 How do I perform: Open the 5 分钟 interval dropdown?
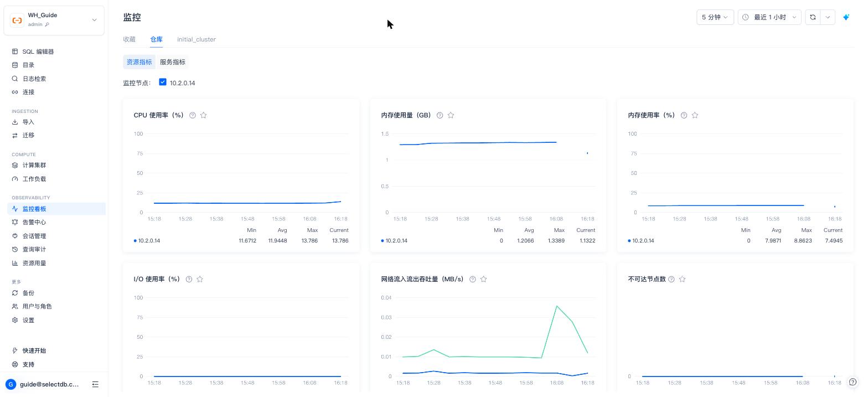point(715,17)
